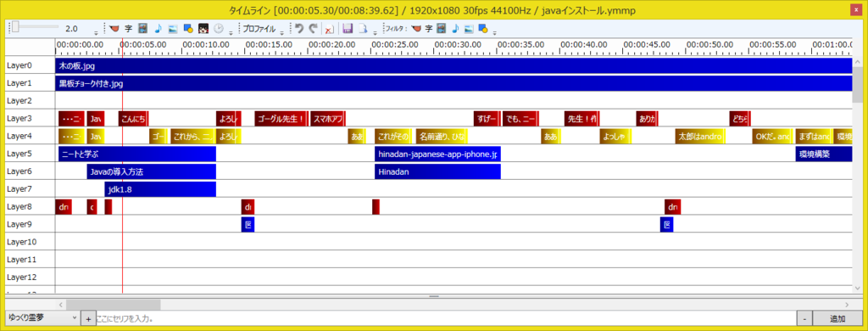Screen dimensions: 868x331
Task: Select the よっしゃ clip on Layer4
Action: click(616, 137)
